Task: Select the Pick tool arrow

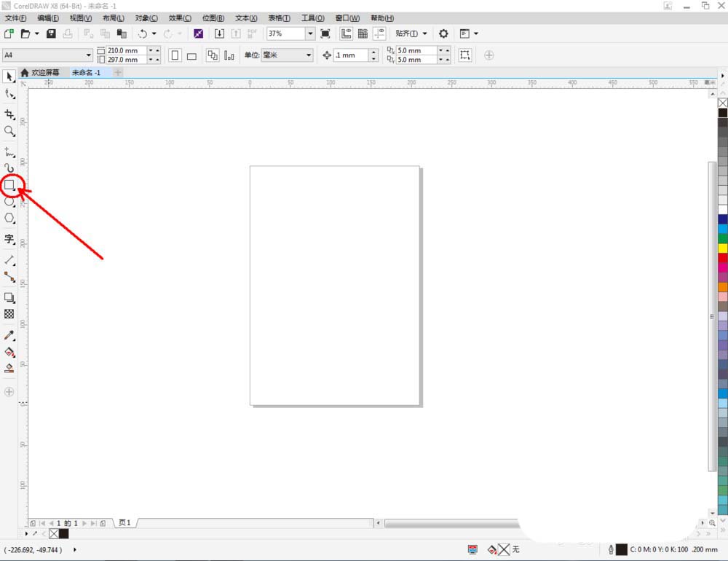Action: pyautogui.click(x=9, y=76)
